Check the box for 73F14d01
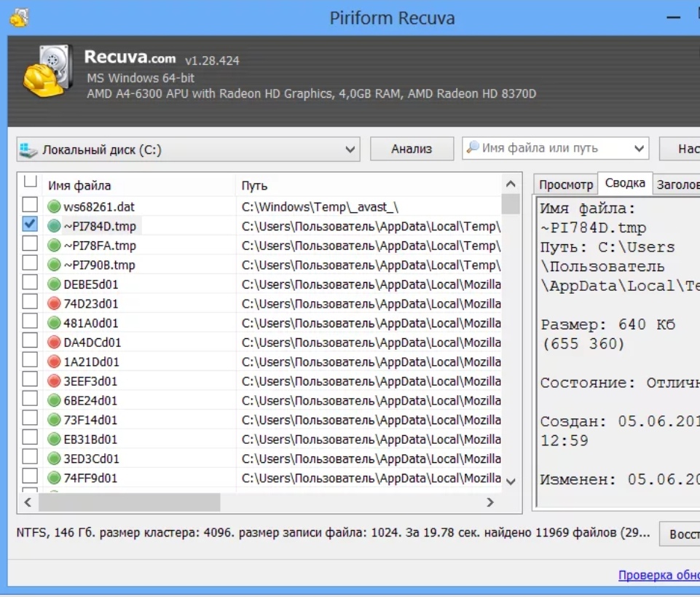Viewport: 700px width, 597px height. coord(30,418)
